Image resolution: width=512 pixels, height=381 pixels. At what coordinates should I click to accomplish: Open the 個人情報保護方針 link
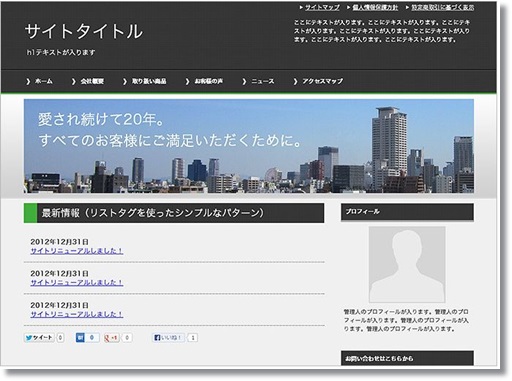point(375,7)
